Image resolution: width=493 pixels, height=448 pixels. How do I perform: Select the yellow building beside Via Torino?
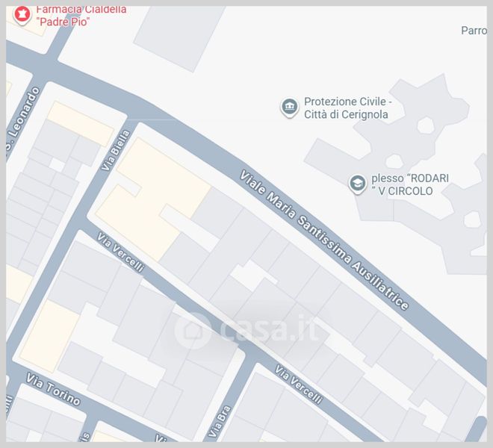click(50, 337)
